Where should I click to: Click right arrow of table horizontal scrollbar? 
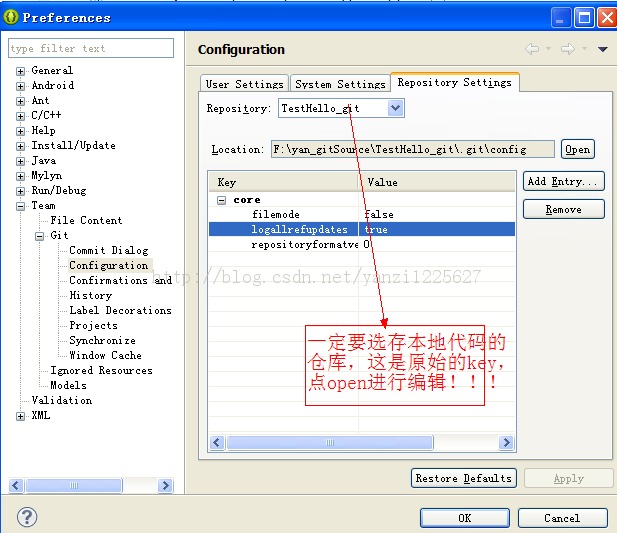click(506, 443)
